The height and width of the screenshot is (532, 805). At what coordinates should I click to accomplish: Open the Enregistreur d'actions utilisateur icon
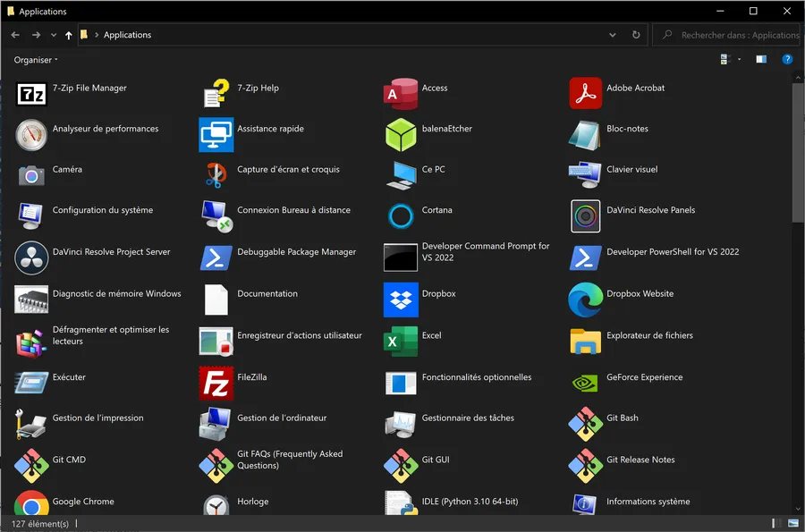216,342
